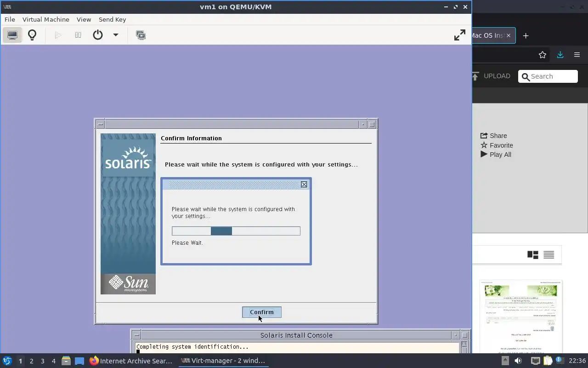588x368 pixels.
Task: Click the Play All link
Action: click(496, 155)
